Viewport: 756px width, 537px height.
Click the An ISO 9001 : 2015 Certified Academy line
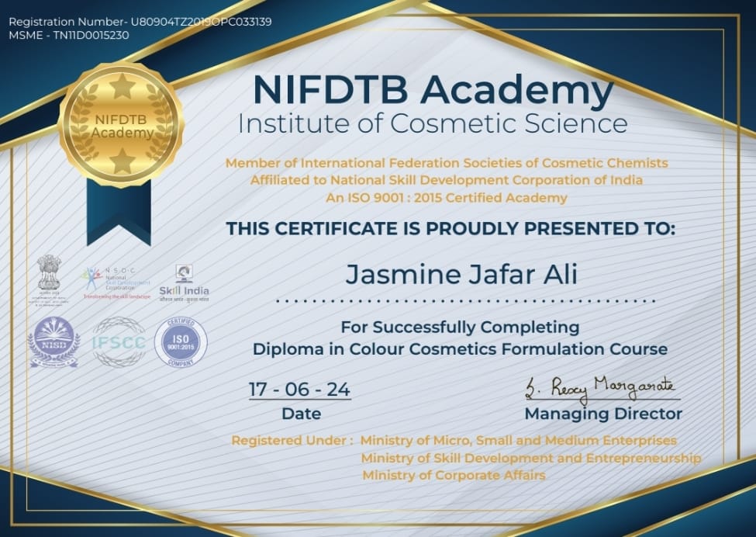tap(447, 198)
